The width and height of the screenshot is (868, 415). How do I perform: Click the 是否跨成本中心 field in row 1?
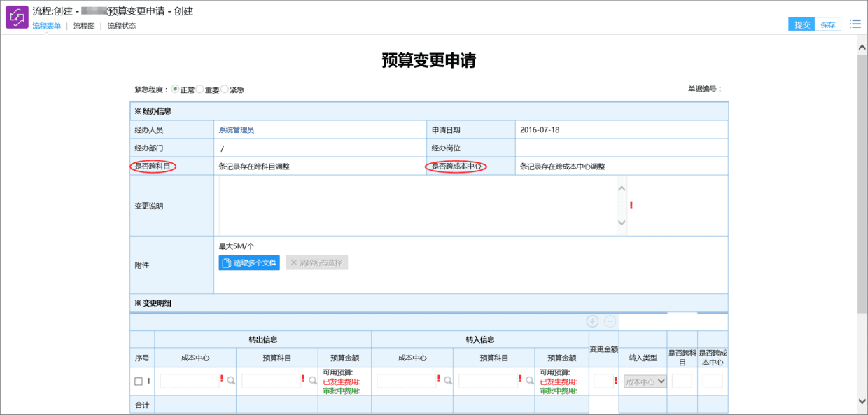point(713,381)
